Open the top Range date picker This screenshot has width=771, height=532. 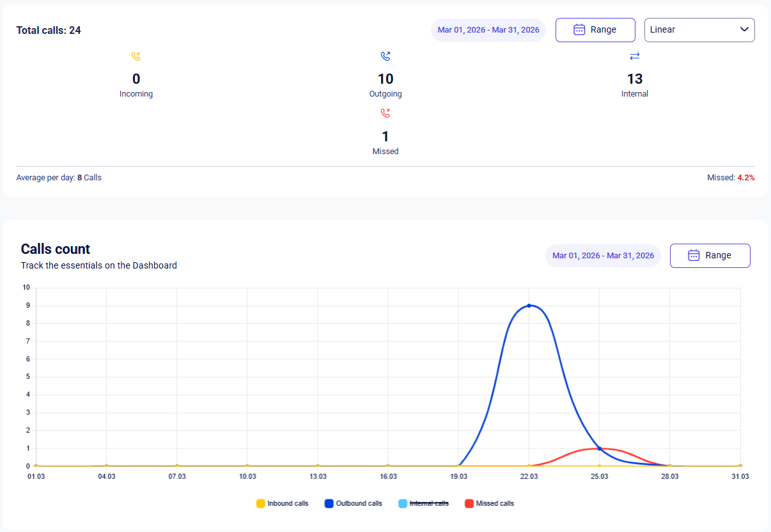coord(595,30)
